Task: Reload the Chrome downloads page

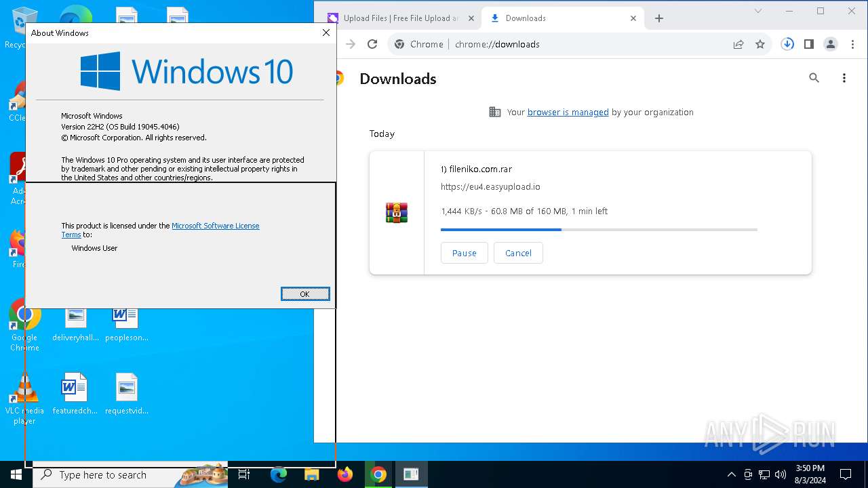Action: pyautogui.click(x=372, y=44)
